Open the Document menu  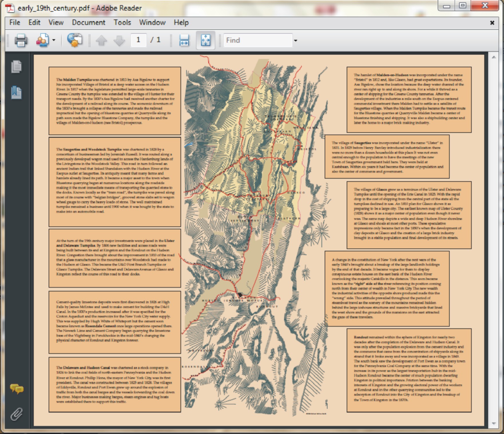(88, 22)
